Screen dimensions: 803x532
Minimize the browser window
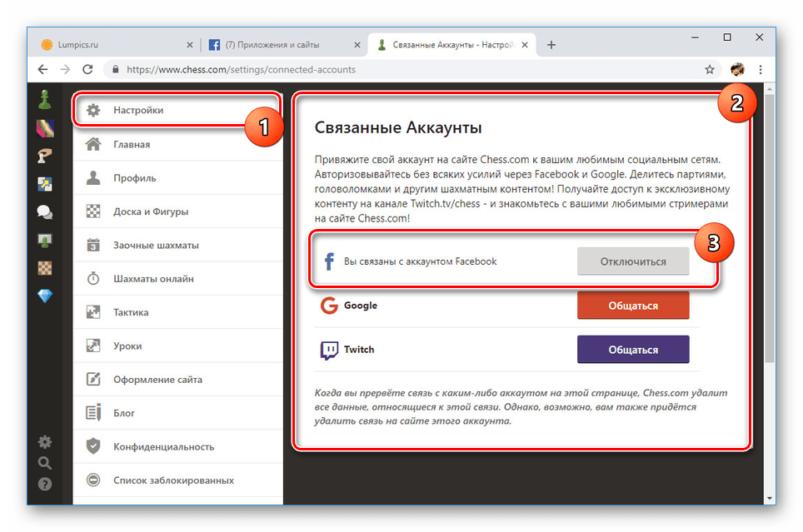click(x=695, y=37)
